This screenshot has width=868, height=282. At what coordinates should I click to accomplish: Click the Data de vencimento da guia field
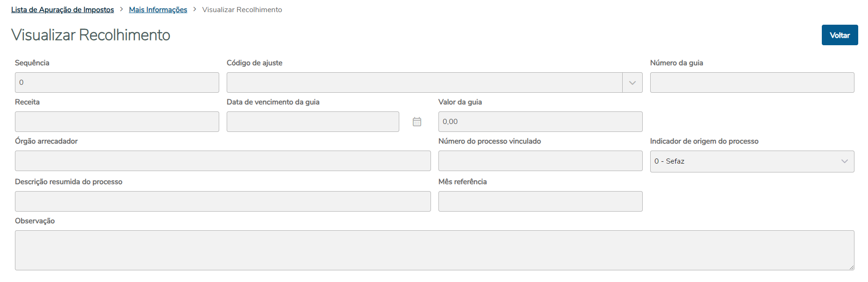coord(312,122)
